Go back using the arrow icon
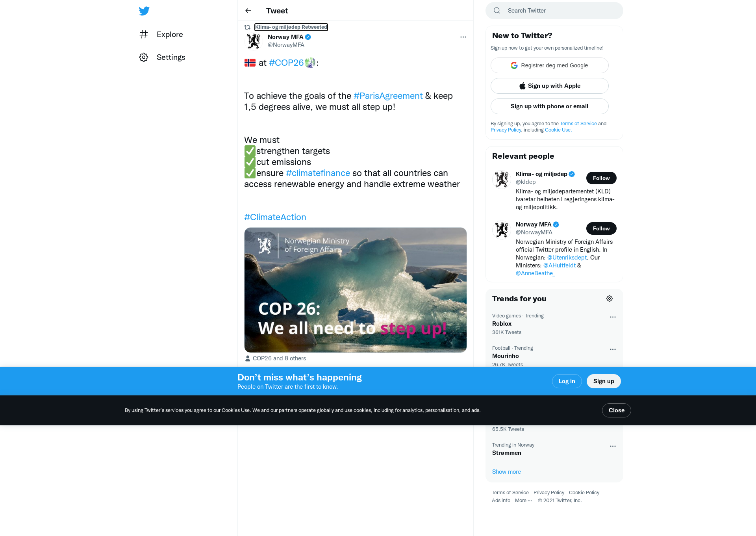 pos(248,11)
